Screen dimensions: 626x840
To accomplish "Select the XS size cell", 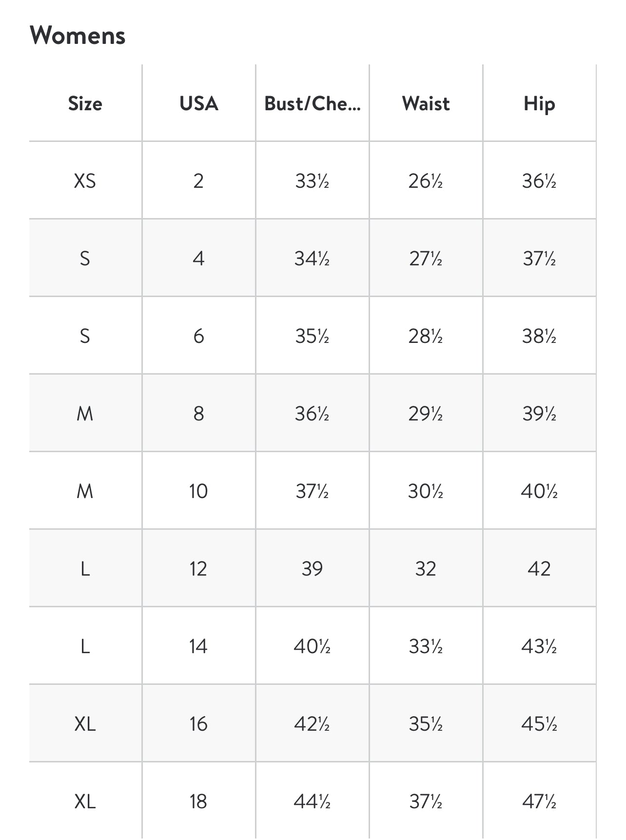I will 85,181.
